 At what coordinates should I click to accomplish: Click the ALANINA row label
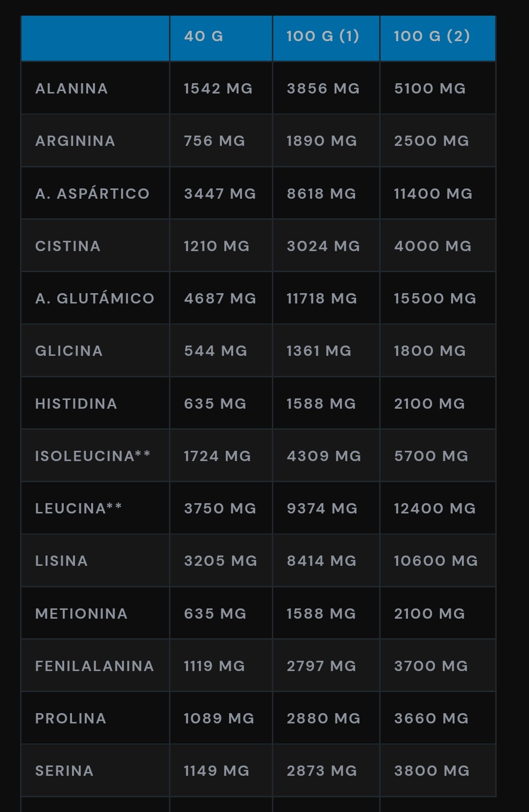[72, 89]
